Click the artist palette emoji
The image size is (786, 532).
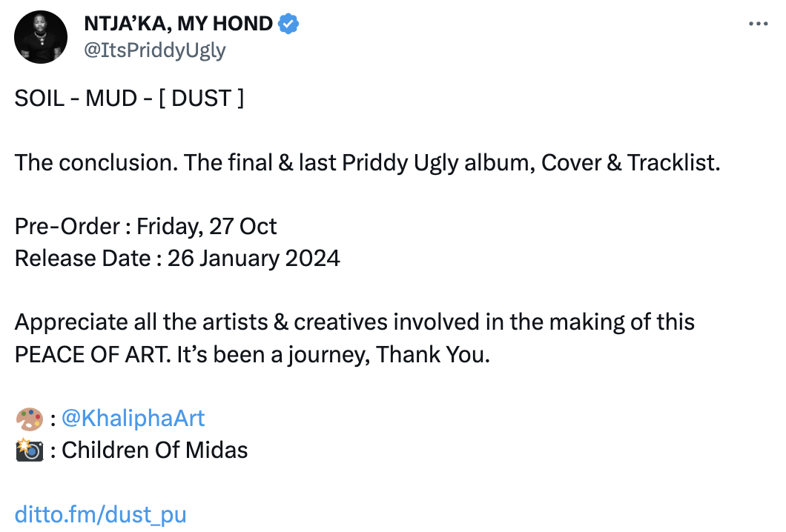(x=30, y=419)
